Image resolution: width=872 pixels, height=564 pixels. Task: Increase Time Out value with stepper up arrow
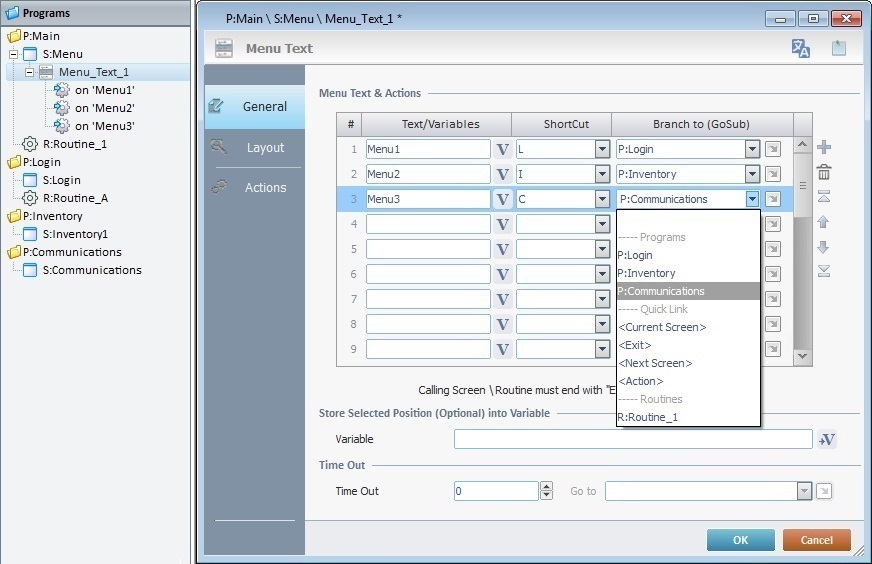coord(546,487)
